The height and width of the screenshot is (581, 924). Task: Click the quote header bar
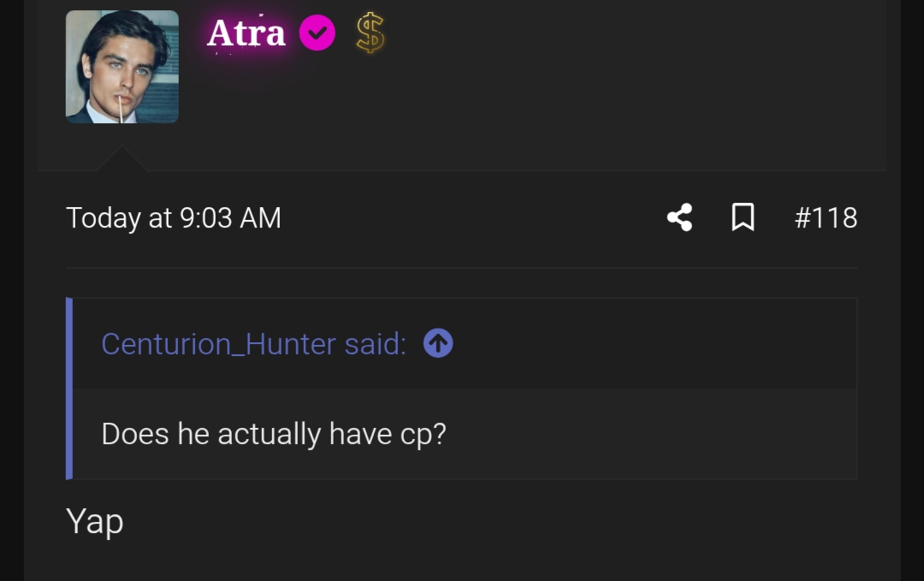pyautogui.click(x=650, y=344)
